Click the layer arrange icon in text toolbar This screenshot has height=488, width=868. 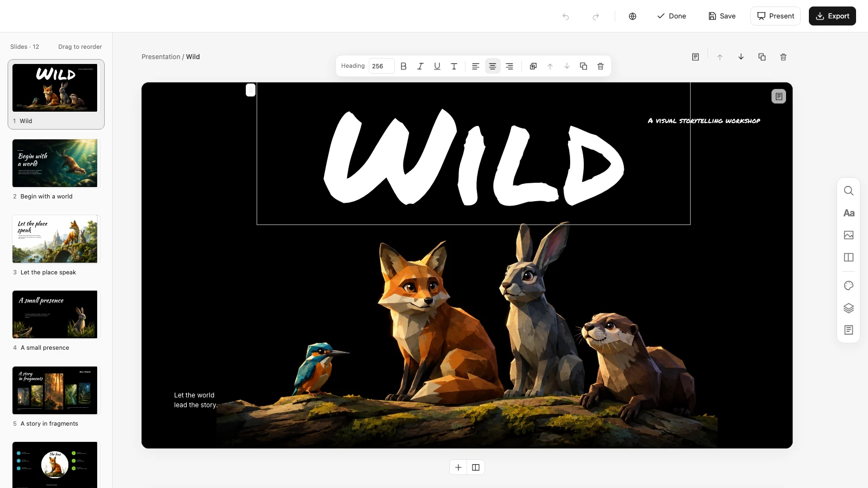tap(533, 66)
